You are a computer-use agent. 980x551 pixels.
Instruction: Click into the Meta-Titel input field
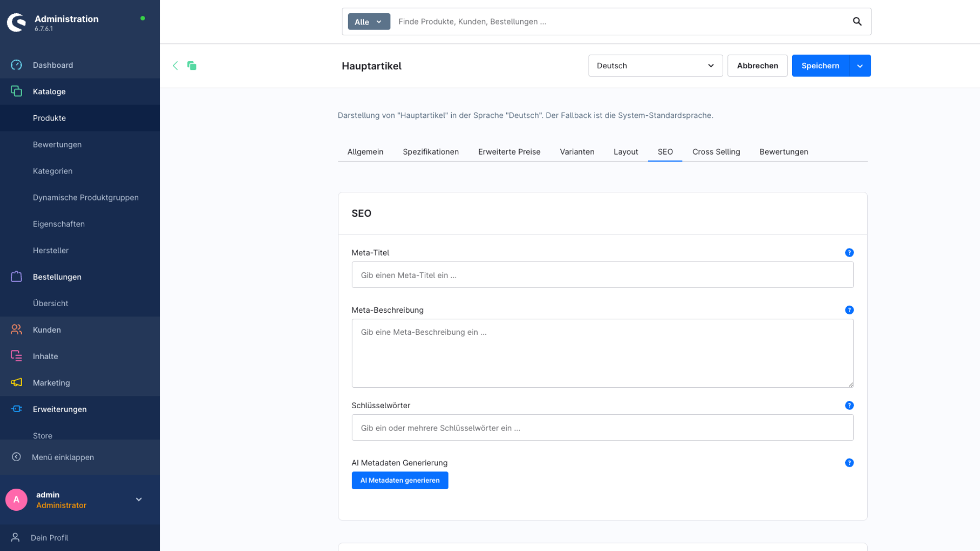(602, 275)
